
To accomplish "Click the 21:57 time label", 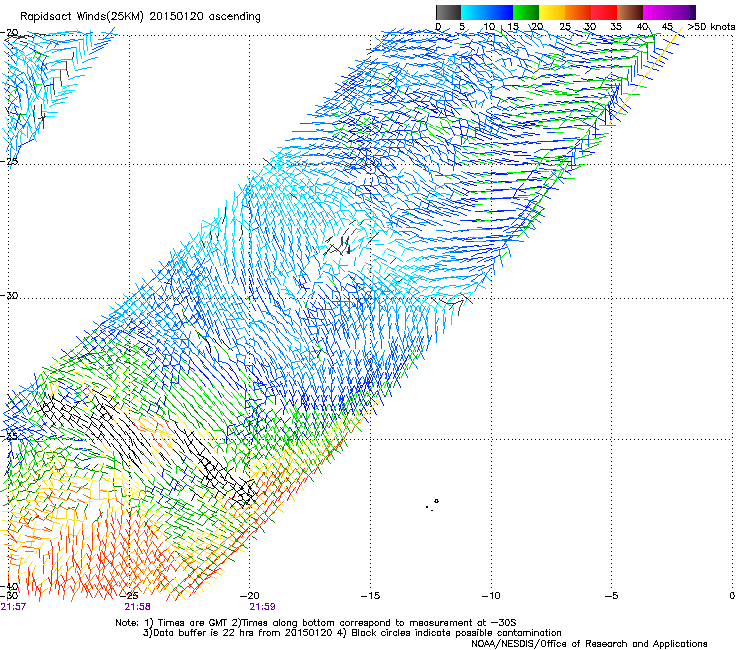I will pos(13,607).
